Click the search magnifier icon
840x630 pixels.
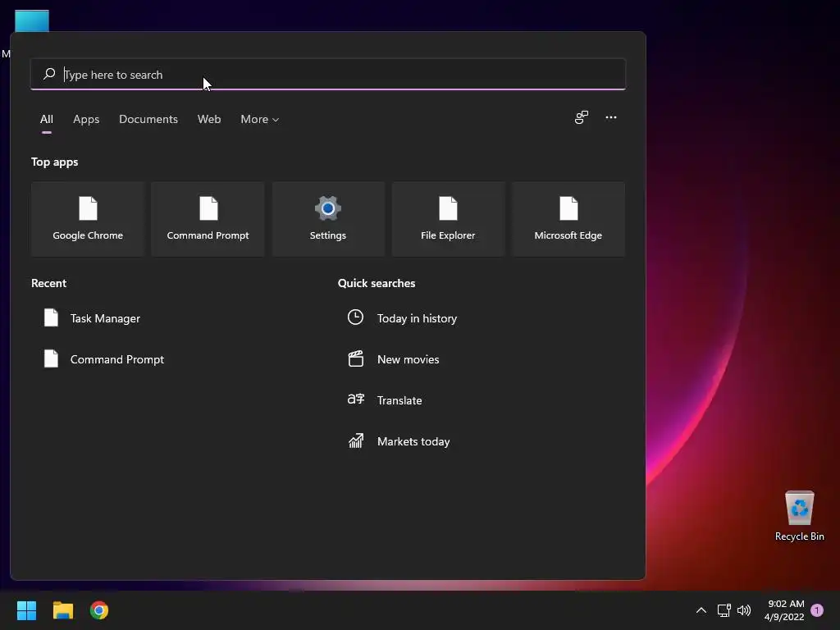tap(49, 74)
